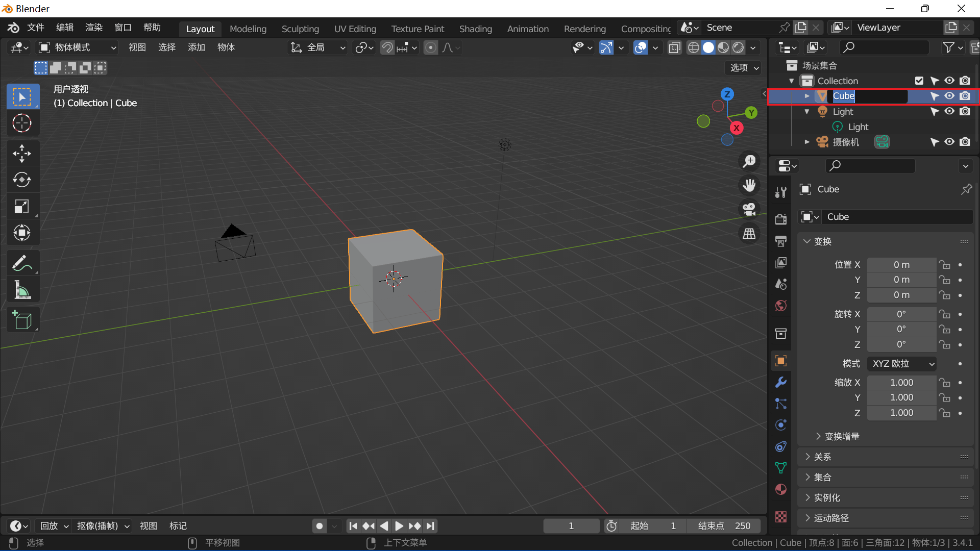Open the Physics properties tab
This screenshot has width=980, height=551.
click(781, 425)
